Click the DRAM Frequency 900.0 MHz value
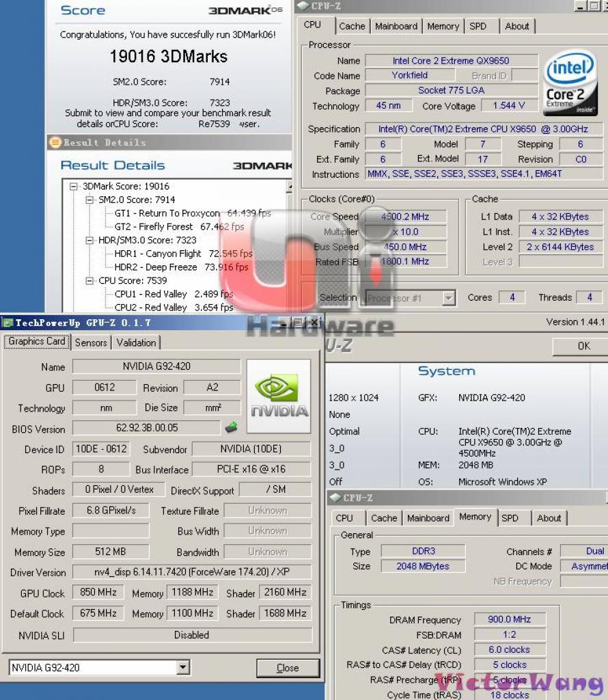The image size is (608, 700). tap(510, 619)
